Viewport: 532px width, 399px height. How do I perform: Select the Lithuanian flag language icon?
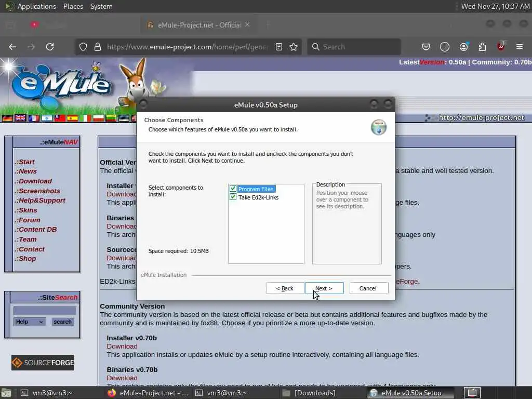click(x=111, y=118)
